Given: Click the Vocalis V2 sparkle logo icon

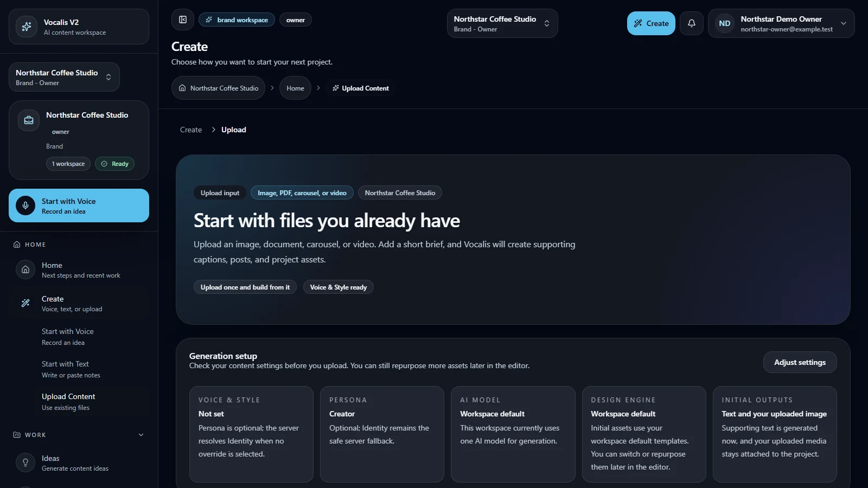Looking at the screenshot, I should (26, 27).
